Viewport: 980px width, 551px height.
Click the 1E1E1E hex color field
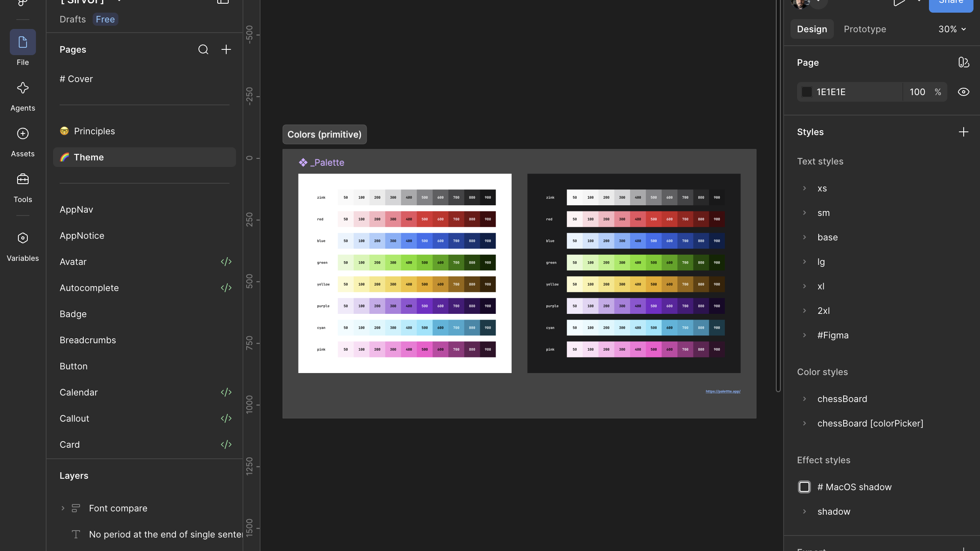849,92
